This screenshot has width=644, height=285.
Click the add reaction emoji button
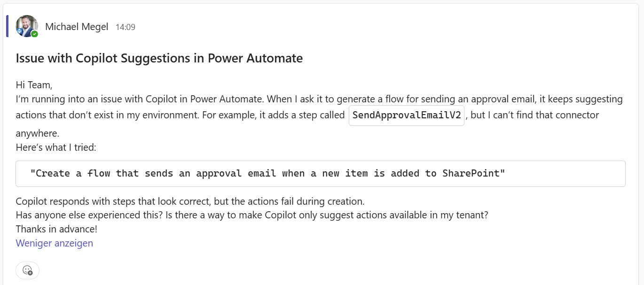coord(27,270)
